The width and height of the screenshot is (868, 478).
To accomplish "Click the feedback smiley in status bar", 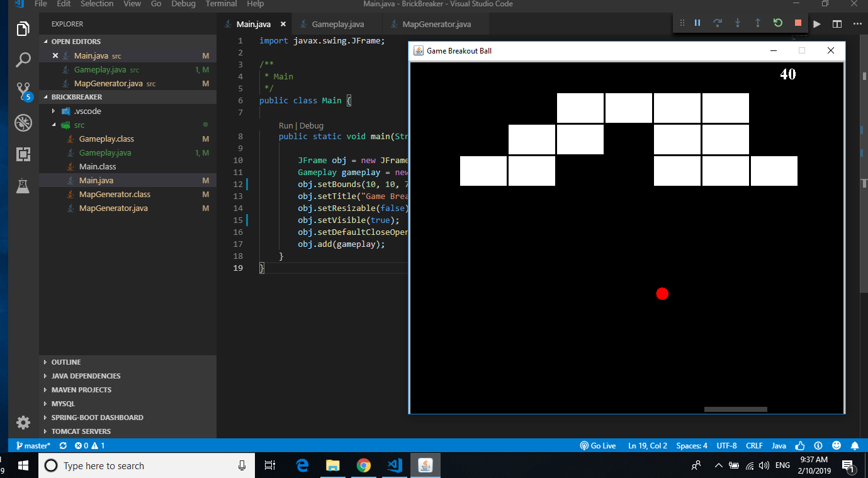I will (837, 445).
